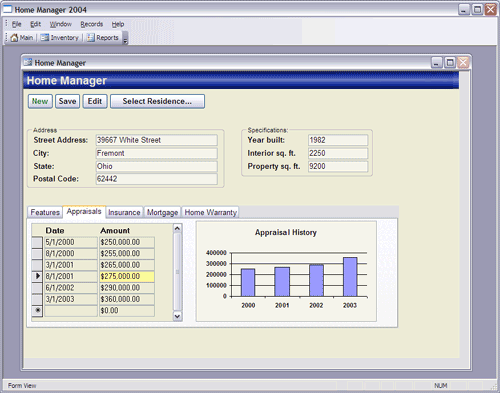Click the City field showing Fremont

157,153
